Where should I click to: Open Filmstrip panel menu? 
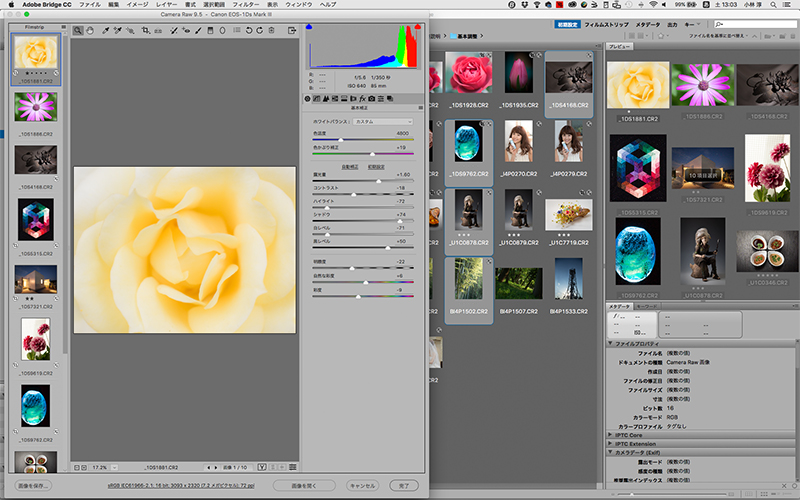[x=63, y=27]
